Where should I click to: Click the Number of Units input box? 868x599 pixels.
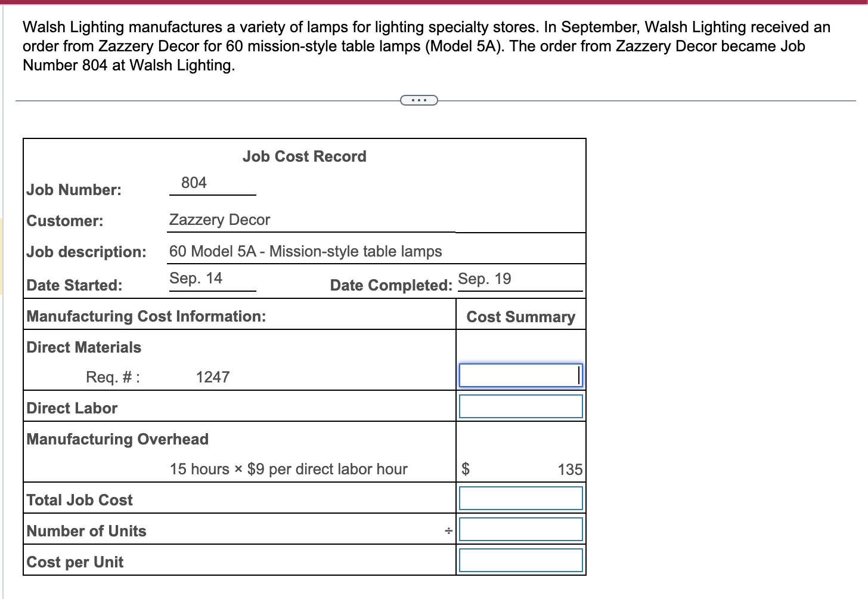(520, 529)
